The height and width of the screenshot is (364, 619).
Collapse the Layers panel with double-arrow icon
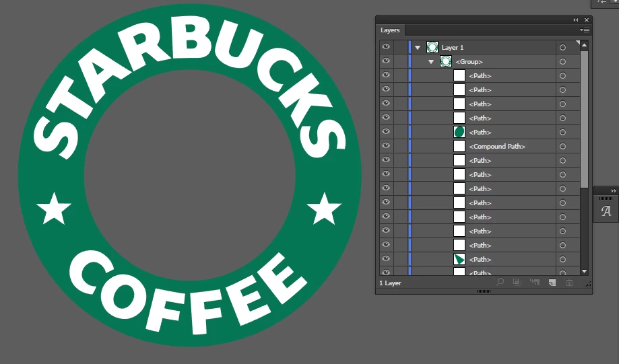coord(576,20)
